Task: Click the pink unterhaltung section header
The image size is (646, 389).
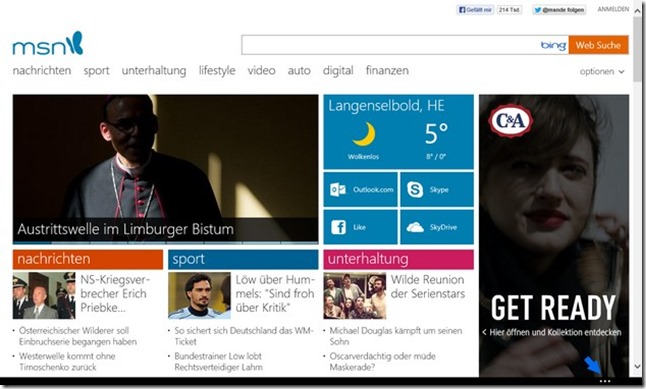Action: tap(398, 259)
